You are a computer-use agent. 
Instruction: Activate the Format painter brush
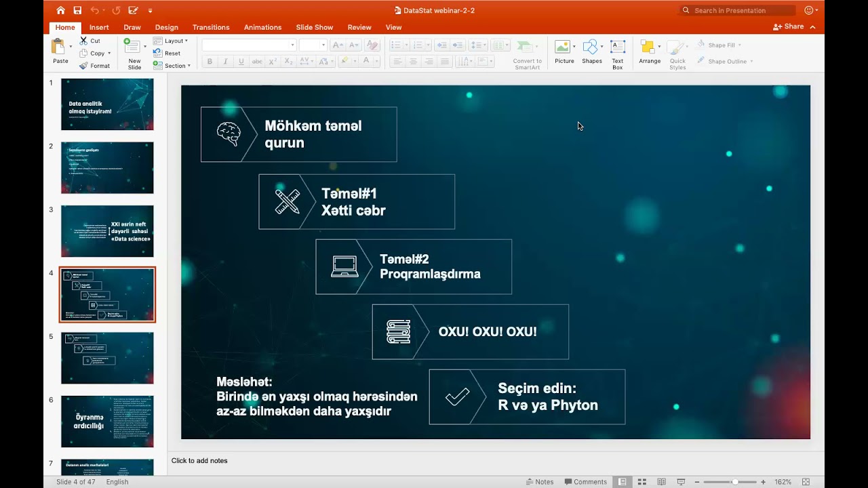coord(94,66)
